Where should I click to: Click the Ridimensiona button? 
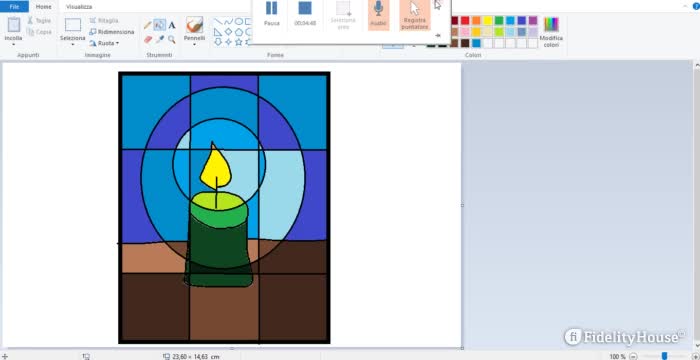coord(112,32)
